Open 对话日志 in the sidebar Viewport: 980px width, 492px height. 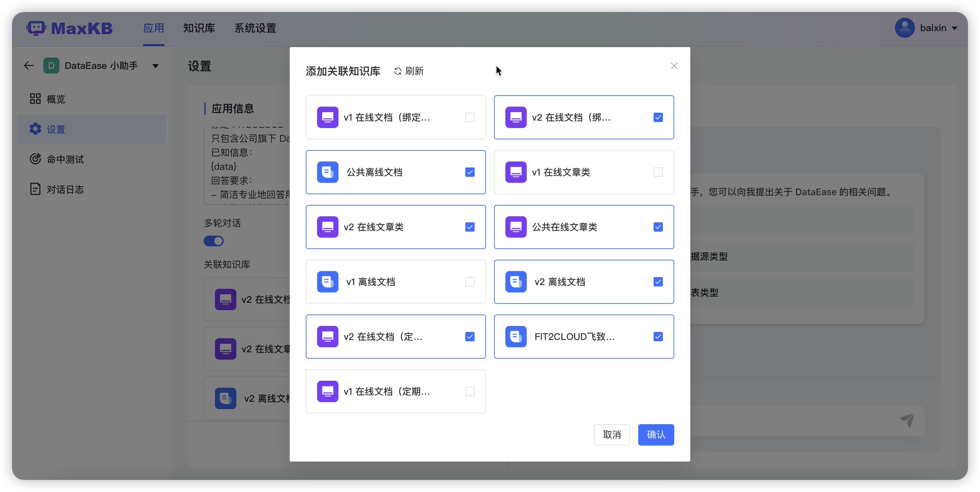(65, 189)
